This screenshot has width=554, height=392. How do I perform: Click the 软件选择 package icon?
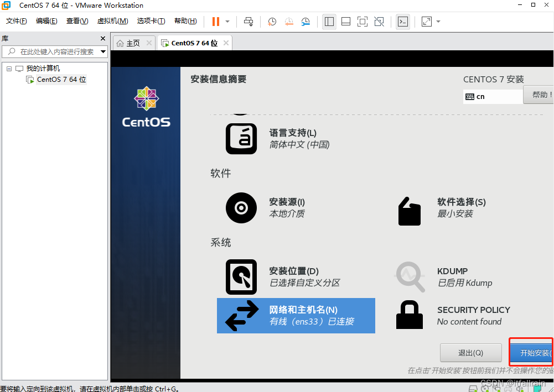[x=410, y=211]
